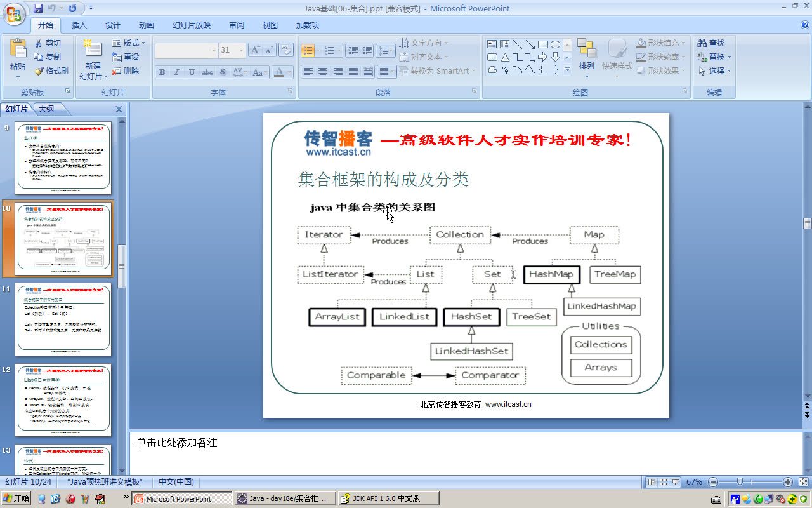Increase list indent level
The height and width of the screenshot is (508, 812).
(367, 50)
